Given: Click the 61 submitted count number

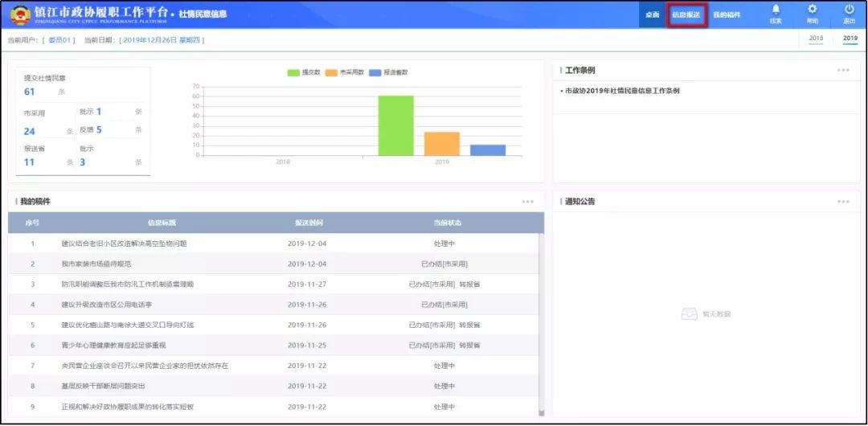Looking at the screenshot, I should pyautogui.click(x=30, y=92).
